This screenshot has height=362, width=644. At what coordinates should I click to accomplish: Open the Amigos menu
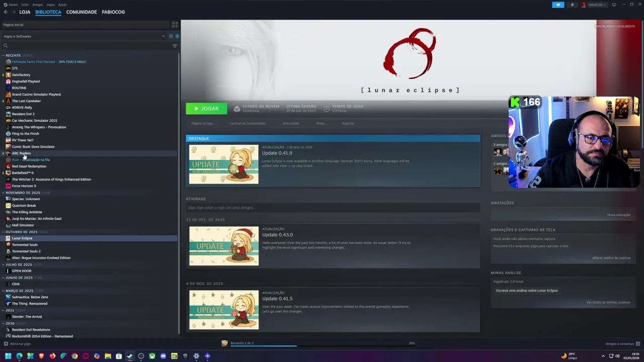(38, 5)
